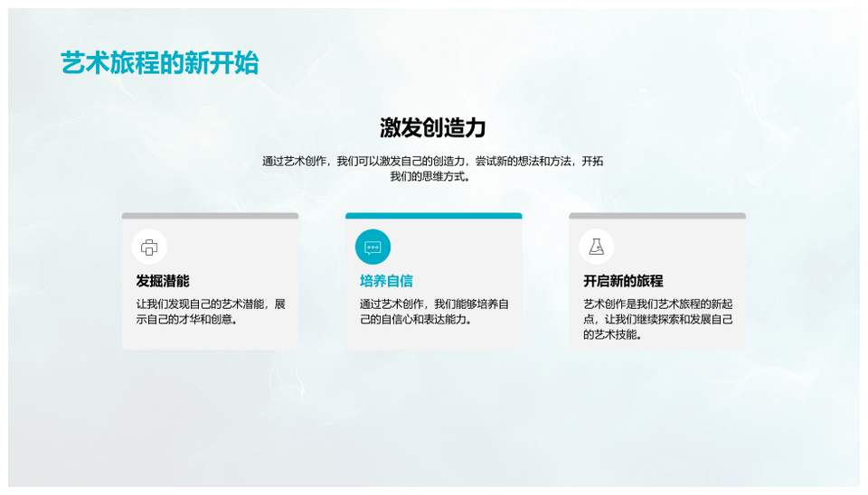Click the printer icon above 发掘潜能
The height and width of the screenshot is (495, 868).
[x=149, y=247]
